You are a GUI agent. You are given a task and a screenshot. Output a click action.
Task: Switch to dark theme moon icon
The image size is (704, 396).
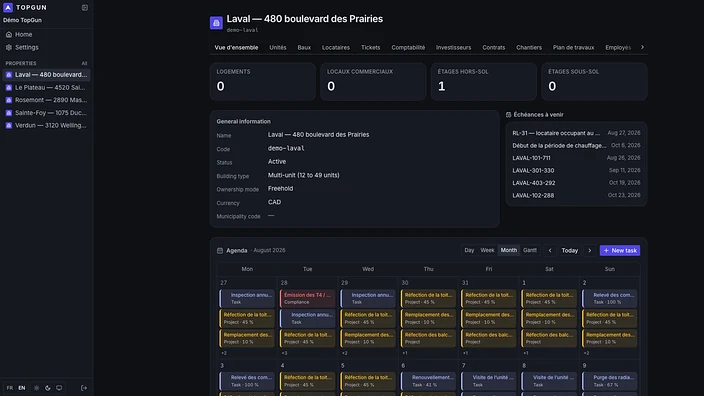coord(48,388)
